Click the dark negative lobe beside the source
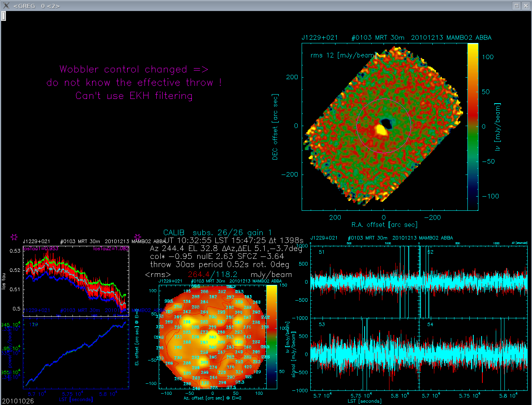This screenshot has width=532, height=405. [387, 123]
